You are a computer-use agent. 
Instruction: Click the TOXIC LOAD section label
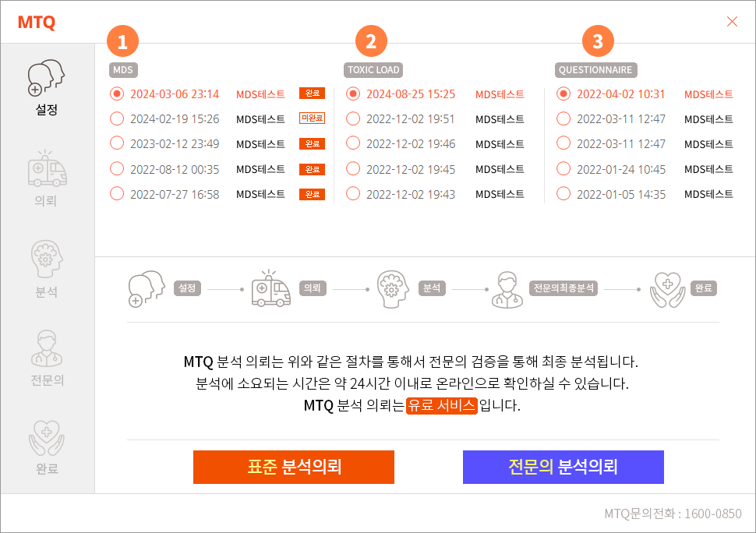[373, 70]
